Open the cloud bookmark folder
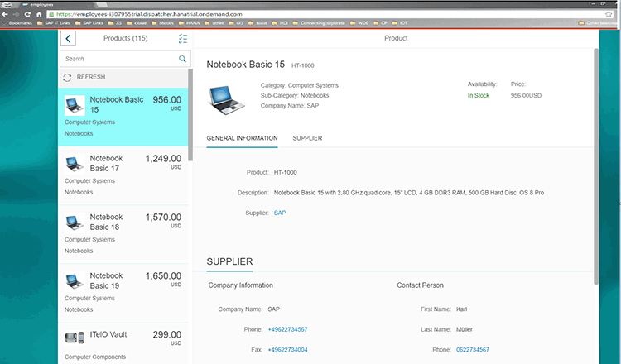 coord(137,23)
